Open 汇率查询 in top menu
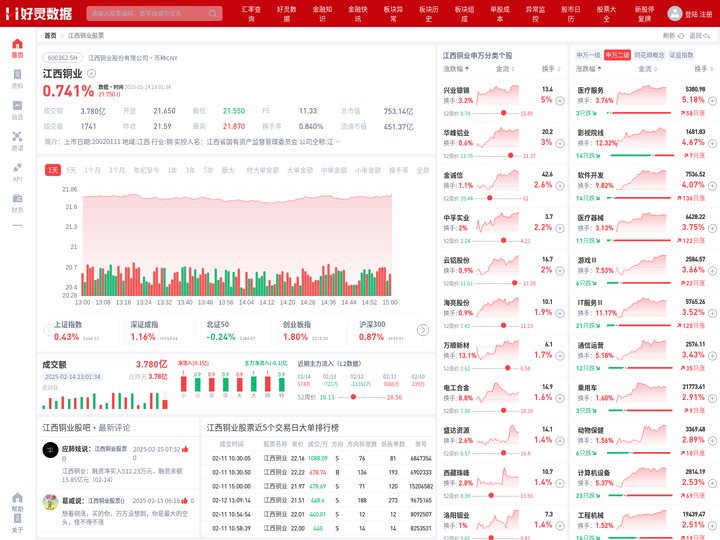This screenshot has height=540, width=720. [251, 13]
